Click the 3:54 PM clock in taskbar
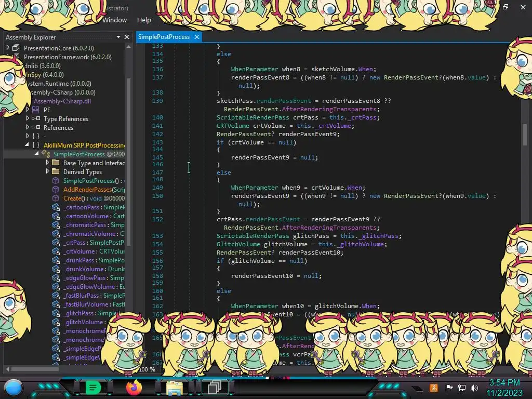Image resolution: width=532 pixels, height=399 pixels. coord(504,383)
